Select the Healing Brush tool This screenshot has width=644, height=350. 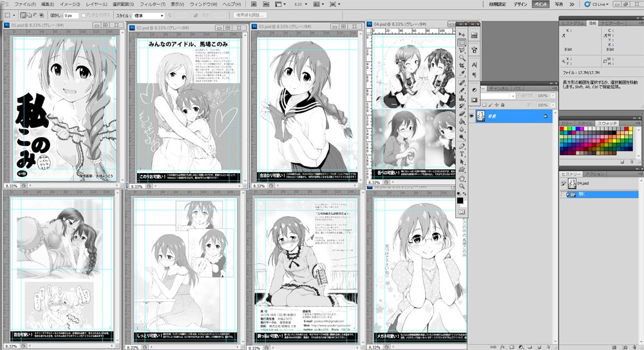point(462,82)
